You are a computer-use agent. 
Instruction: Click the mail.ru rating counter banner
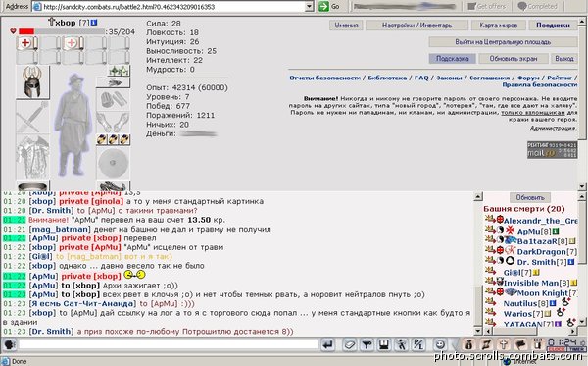(x=552, y=150)
